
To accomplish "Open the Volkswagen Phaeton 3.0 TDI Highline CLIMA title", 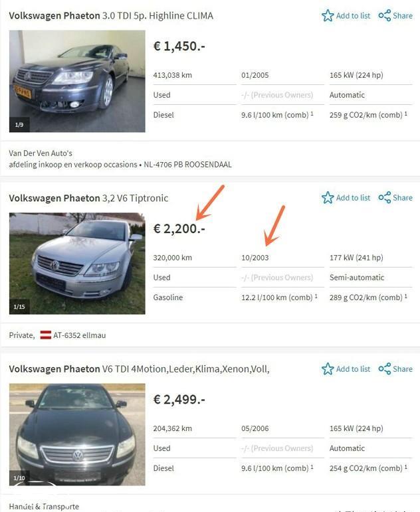I will (111, 16).
